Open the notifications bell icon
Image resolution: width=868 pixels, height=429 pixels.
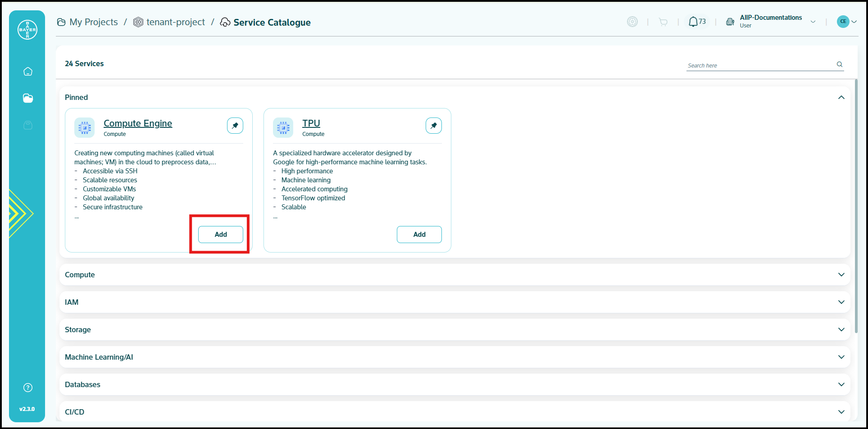click(693, 22)
